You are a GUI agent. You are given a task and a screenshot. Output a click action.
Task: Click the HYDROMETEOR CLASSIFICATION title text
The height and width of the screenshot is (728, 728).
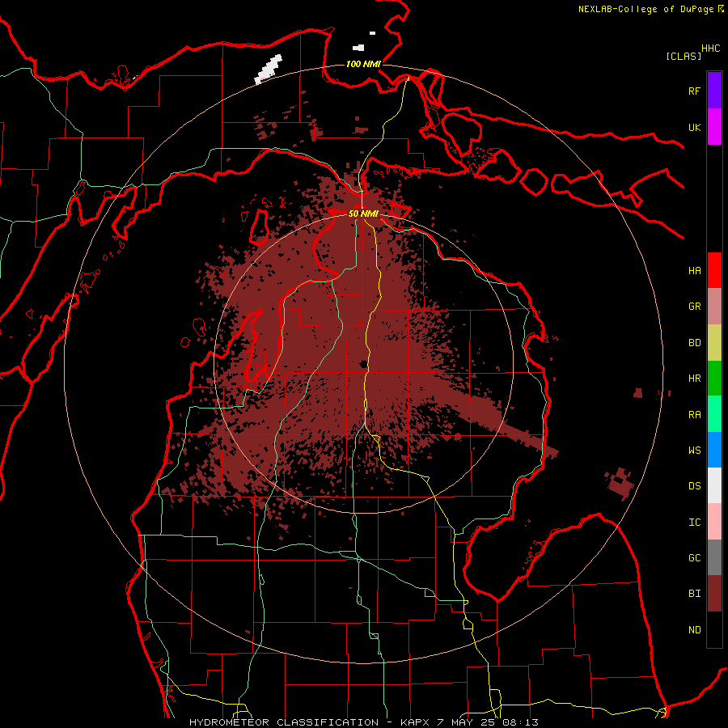(x=284, y=722)
